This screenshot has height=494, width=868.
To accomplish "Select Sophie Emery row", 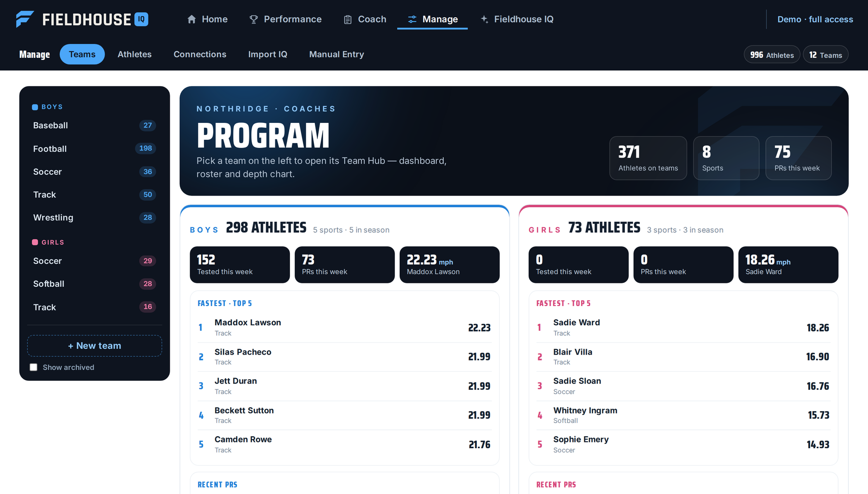I will tap(683, 444).
